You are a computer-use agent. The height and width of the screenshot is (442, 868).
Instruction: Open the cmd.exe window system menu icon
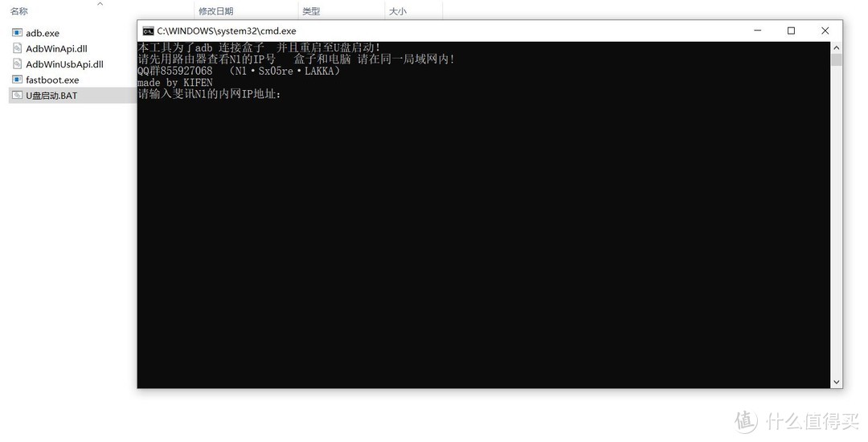coord(148,31)
